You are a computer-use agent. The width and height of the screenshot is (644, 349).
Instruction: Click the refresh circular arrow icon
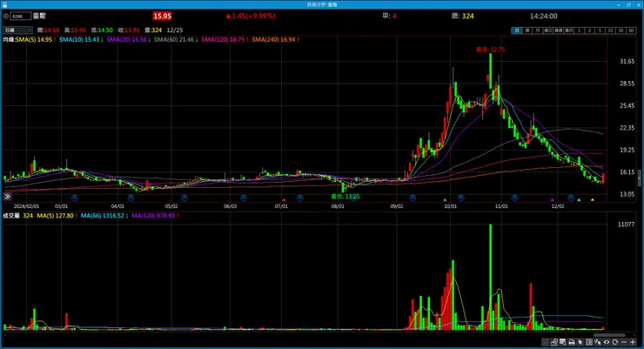pos(614,342)
